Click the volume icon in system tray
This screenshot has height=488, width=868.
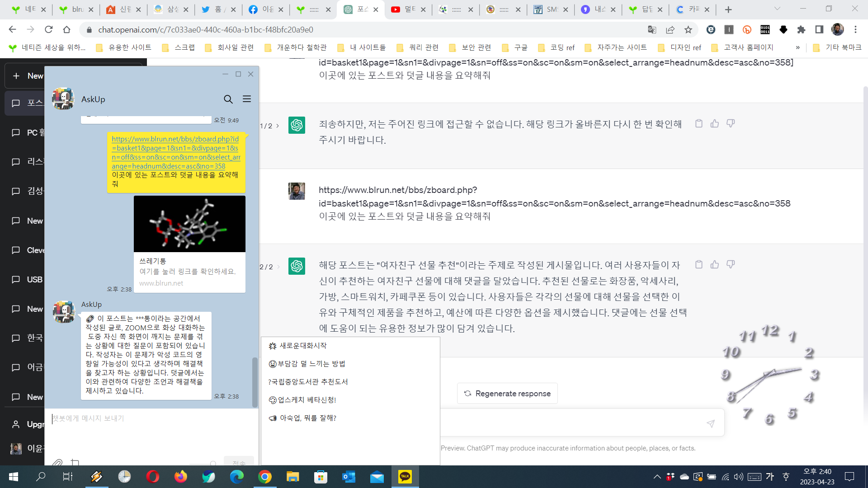[739, 477]
